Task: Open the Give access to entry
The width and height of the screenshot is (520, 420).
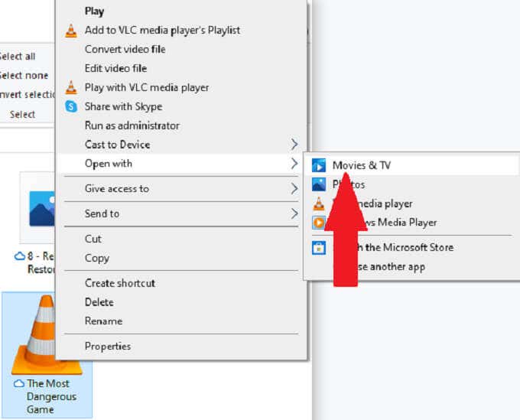Action: 182,189
